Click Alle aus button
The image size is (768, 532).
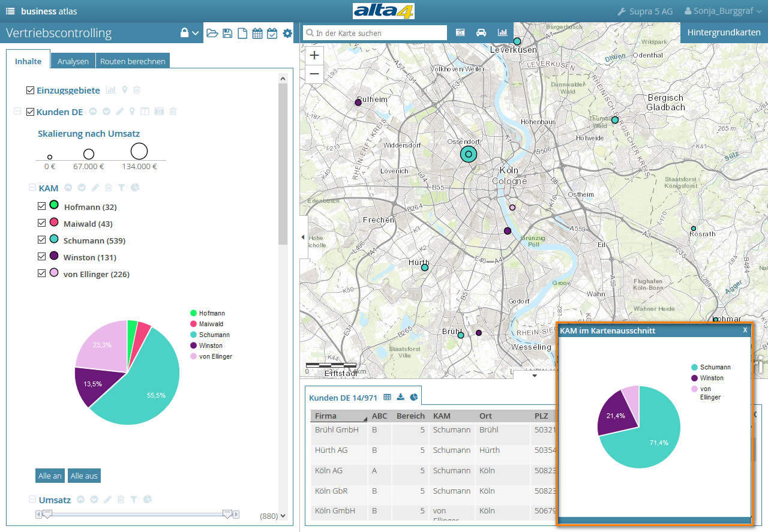click(84, 476)
